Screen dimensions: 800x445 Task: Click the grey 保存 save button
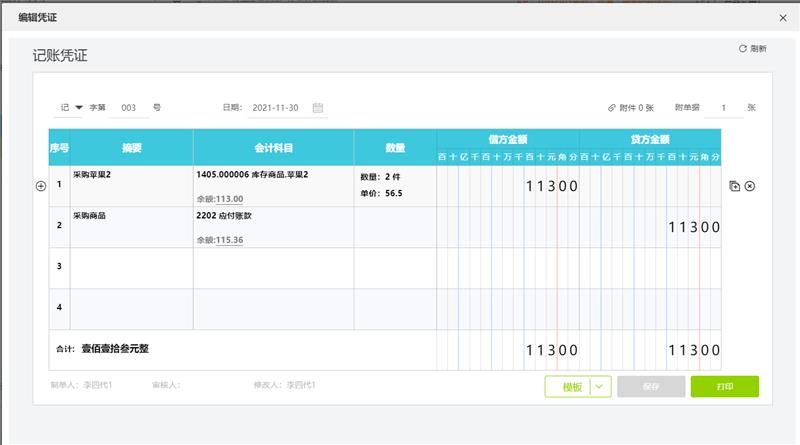pyautogui.click(x=651, y=387)
